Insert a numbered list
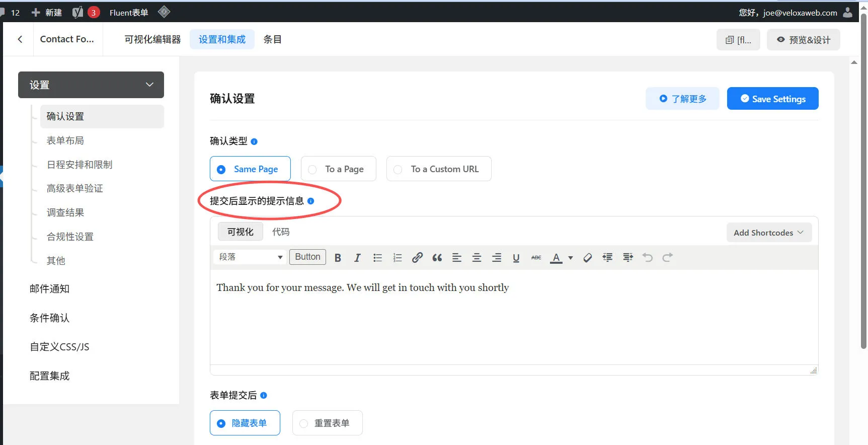The image size is (868, 445). 398,258
